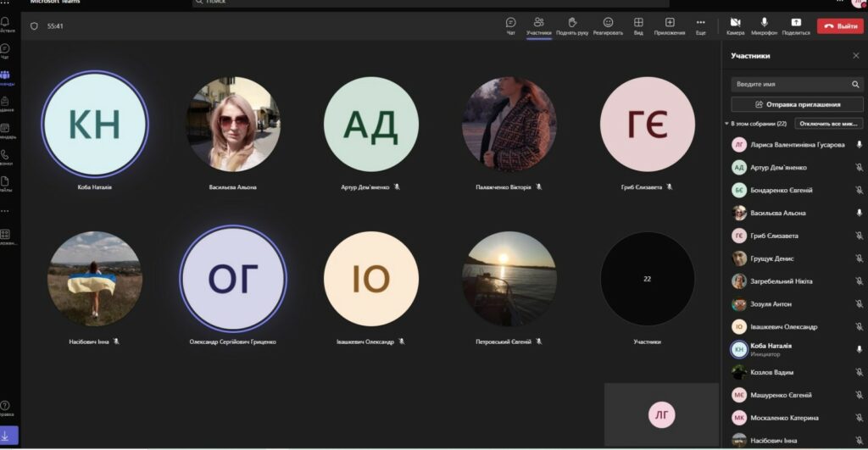Raise hand in the meeting
The image size is (868, 450).
point(572,25)
